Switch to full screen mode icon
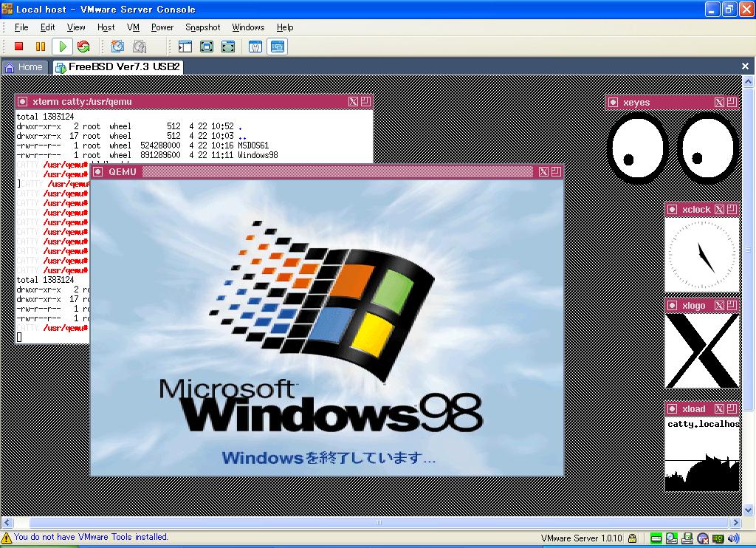 coord(207,47)
